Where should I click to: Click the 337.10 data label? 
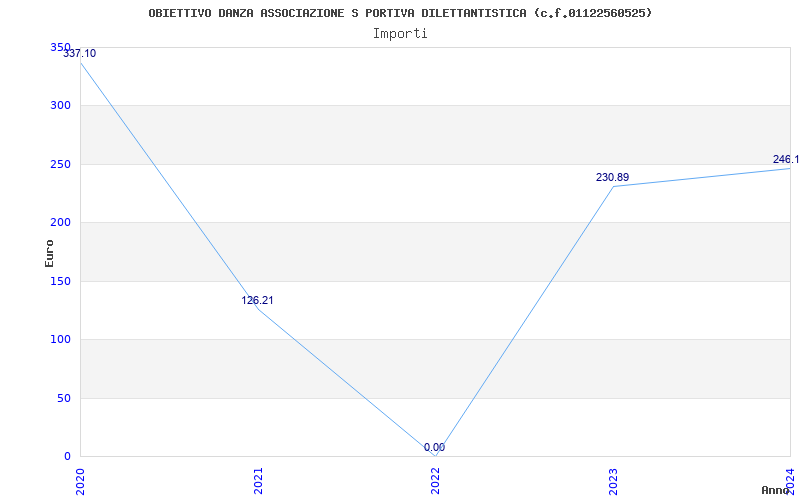click(79, 53)
